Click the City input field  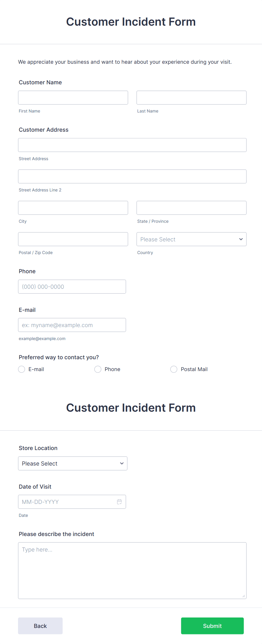tap(73, 208)
